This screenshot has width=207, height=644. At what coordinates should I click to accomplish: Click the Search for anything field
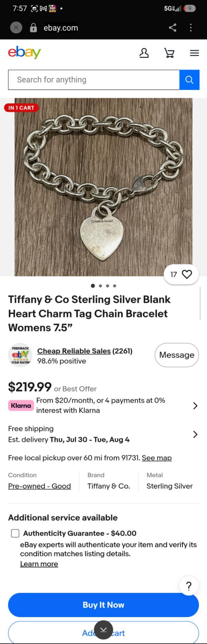[94, 80]
